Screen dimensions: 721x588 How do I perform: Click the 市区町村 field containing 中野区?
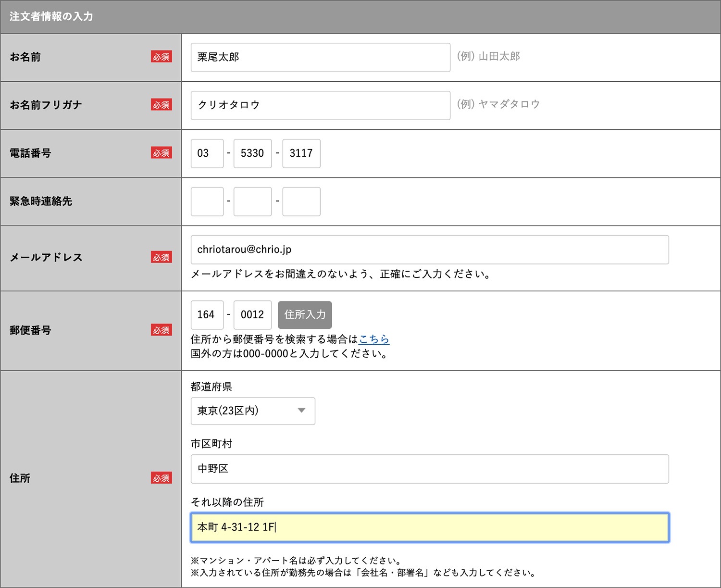429,469
